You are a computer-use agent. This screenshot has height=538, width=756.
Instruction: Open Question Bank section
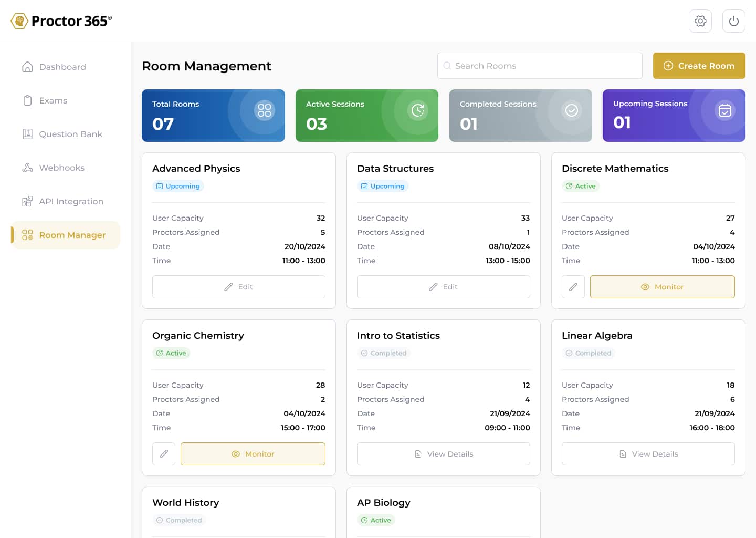[70, 134]
